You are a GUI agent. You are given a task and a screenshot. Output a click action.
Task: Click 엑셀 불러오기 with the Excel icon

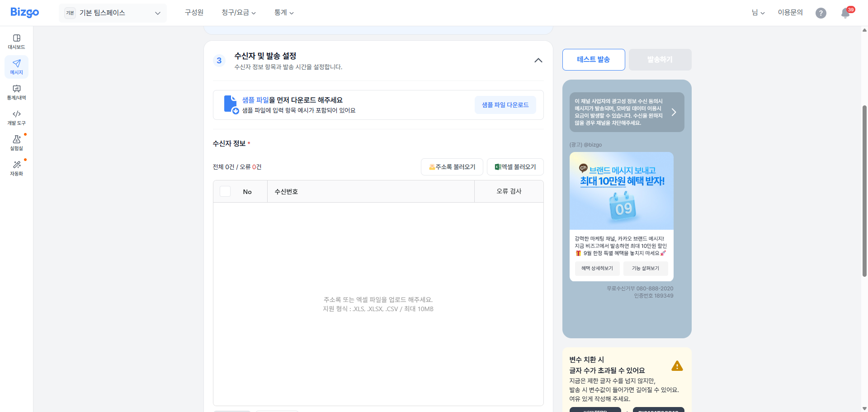(x=514, y=166)
